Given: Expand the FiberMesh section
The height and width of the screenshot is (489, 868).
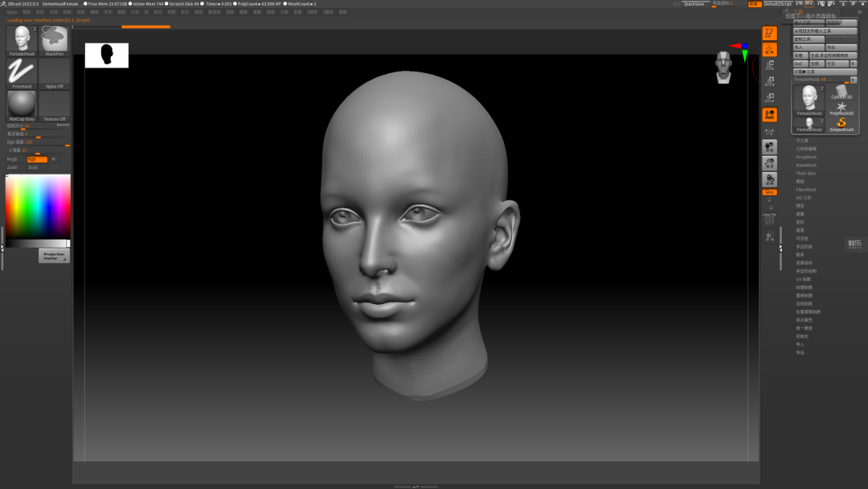Looking at the screenshot, I should click(x=806, y=190).
